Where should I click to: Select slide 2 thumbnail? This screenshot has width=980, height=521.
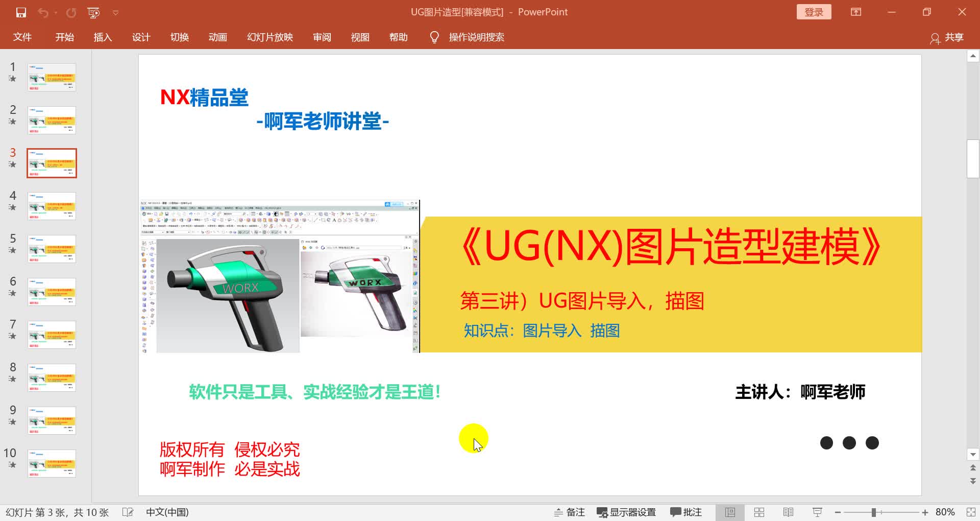[52, 120]
